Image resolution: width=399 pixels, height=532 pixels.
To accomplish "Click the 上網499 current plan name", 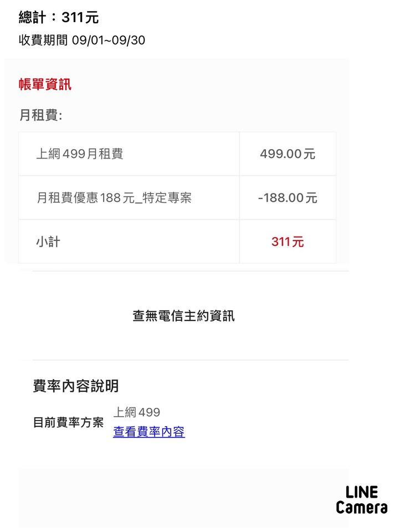I will click(x=137, y=412).
